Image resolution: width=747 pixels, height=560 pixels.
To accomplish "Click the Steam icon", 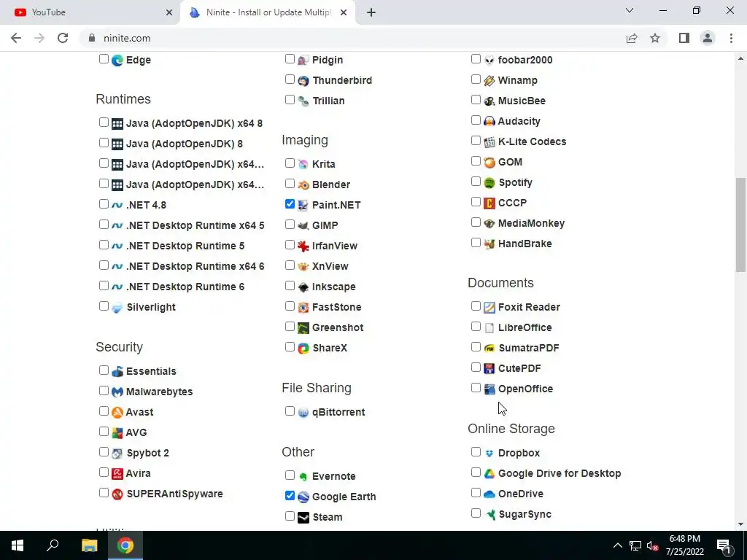I will click(x=303, y=517).
